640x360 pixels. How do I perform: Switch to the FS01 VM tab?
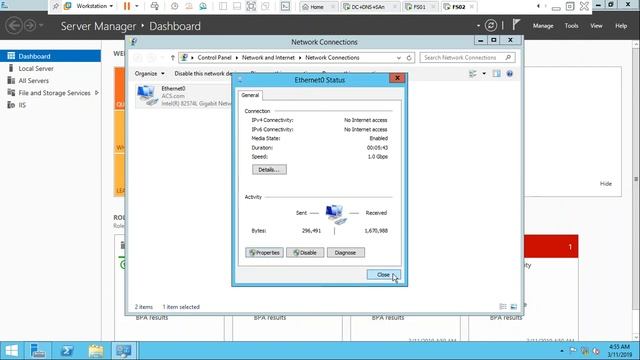[420, 7]
